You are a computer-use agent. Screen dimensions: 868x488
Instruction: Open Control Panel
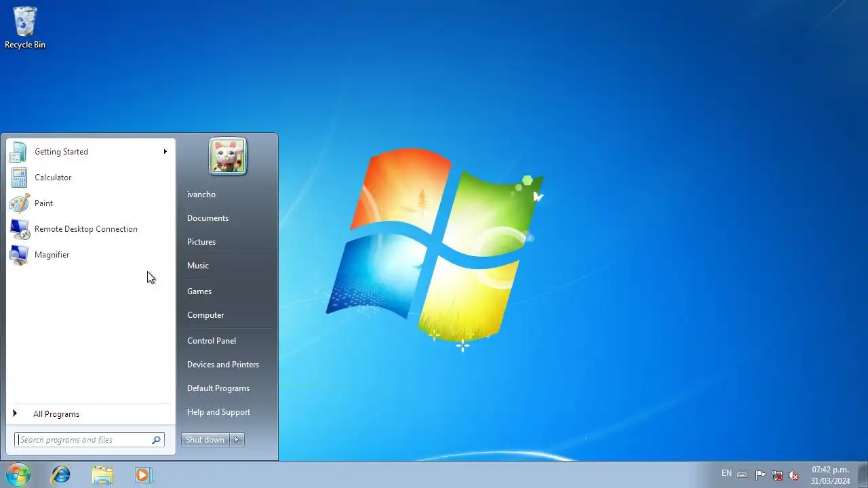(212, 341)
